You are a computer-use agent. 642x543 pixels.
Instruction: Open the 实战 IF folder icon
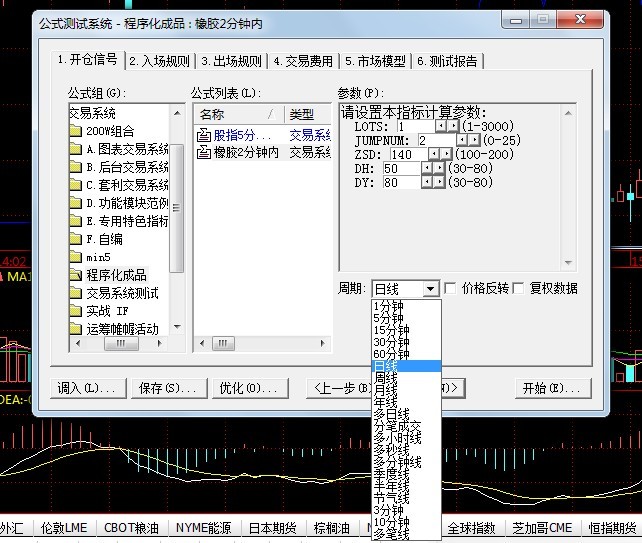pos(76,311)
